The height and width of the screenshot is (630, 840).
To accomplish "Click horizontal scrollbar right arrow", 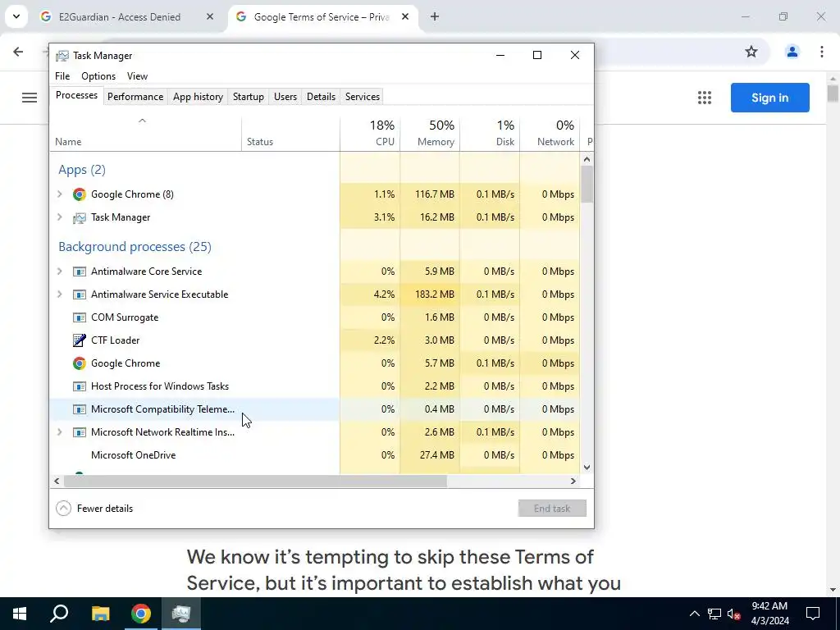I will click(573, 481).
